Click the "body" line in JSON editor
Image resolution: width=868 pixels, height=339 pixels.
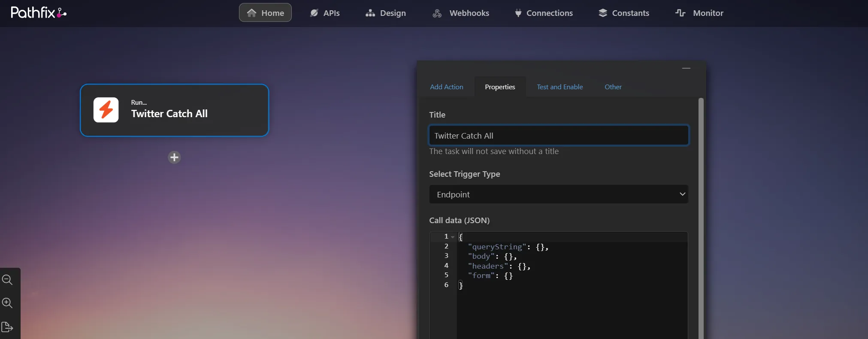[492, 256]
